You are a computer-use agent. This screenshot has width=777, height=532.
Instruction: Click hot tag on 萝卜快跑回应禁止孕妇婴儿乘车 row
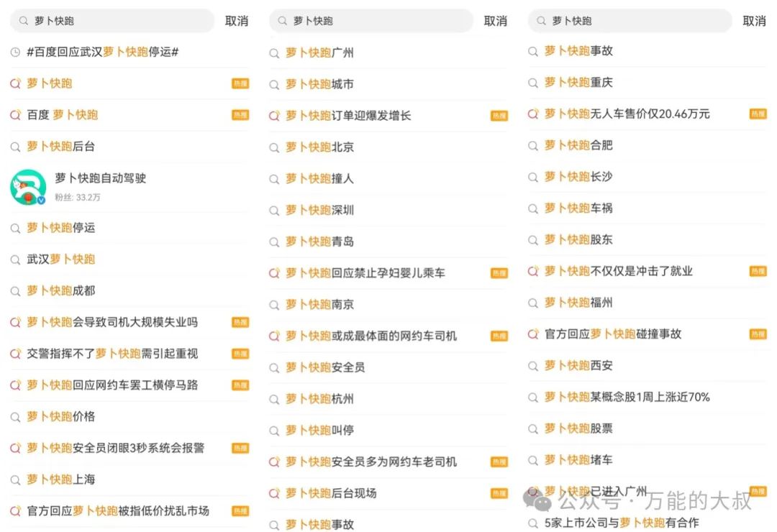click(499, 273)
